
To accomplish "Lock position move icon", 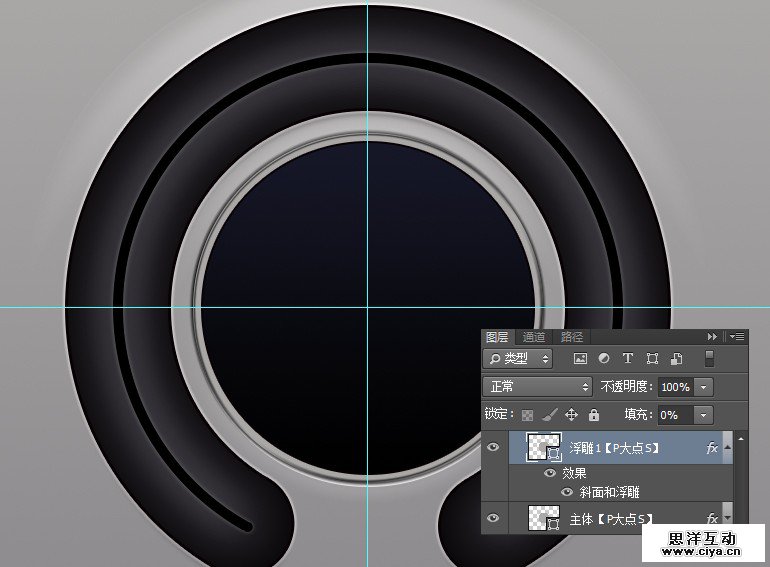I will (x=572, y=414).
